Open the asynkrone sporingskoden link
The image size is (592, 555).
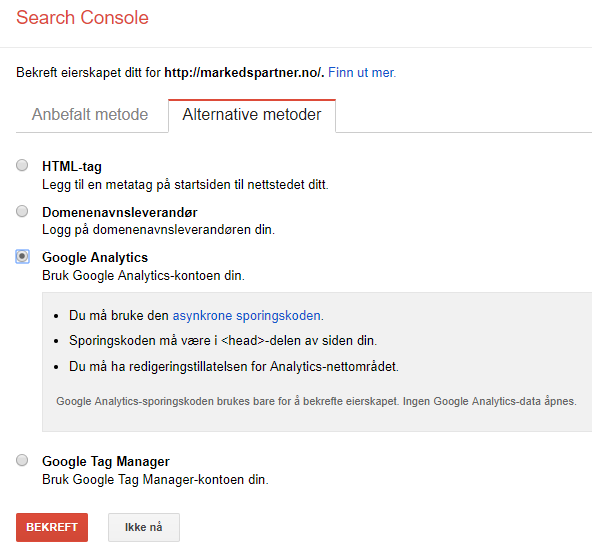(x=248, y=315)
